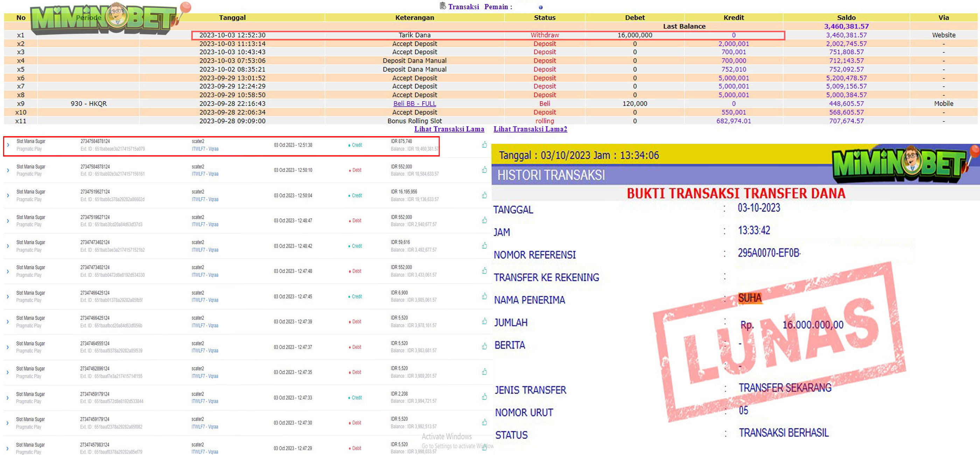Click the Tanggal column header
This screenshot has height=455, width=980.
[x=232, y=17]
